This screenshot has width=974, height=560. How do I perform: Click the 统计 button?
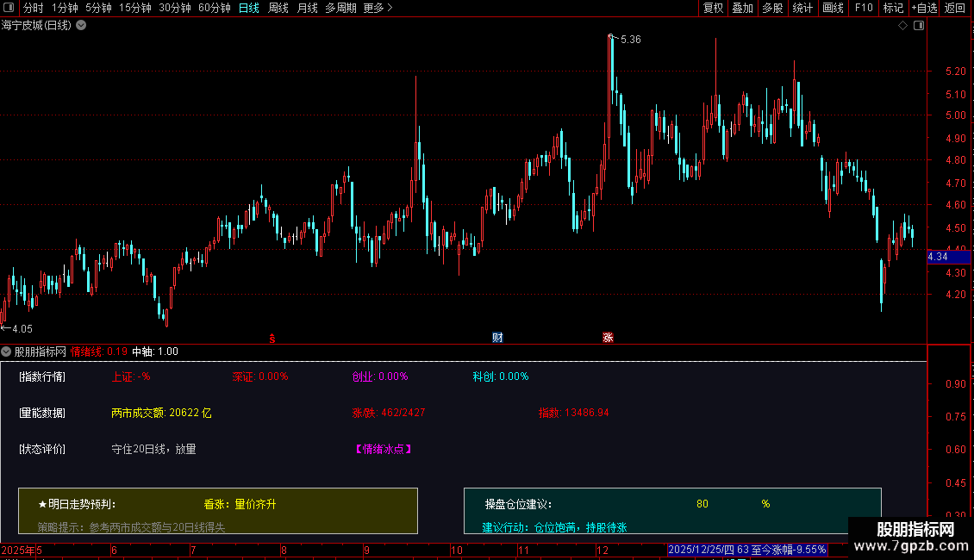[802, 8]
